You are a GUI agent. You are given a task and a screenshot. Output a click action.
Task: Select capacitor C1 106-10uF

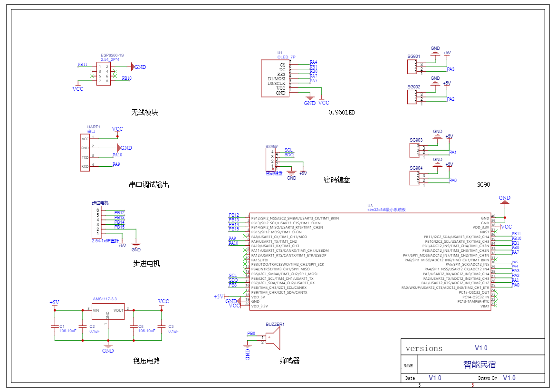(55, 326)
